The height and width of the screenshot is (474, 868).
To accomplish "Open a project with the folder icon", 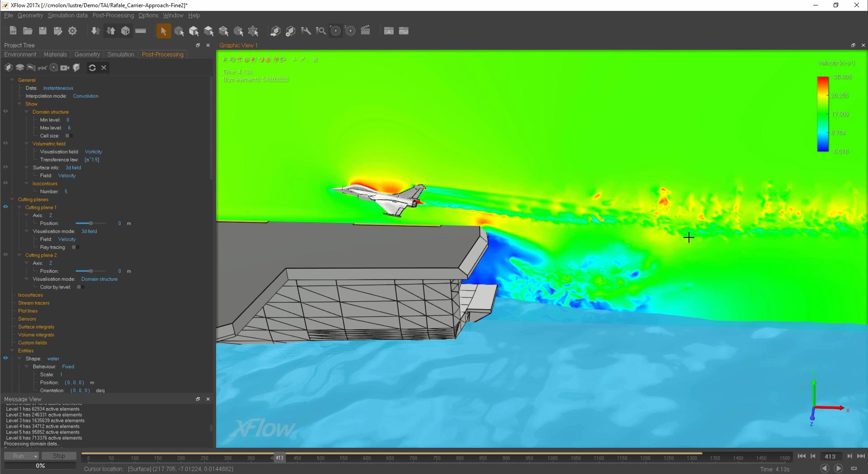I will click(x=28, y=31).
